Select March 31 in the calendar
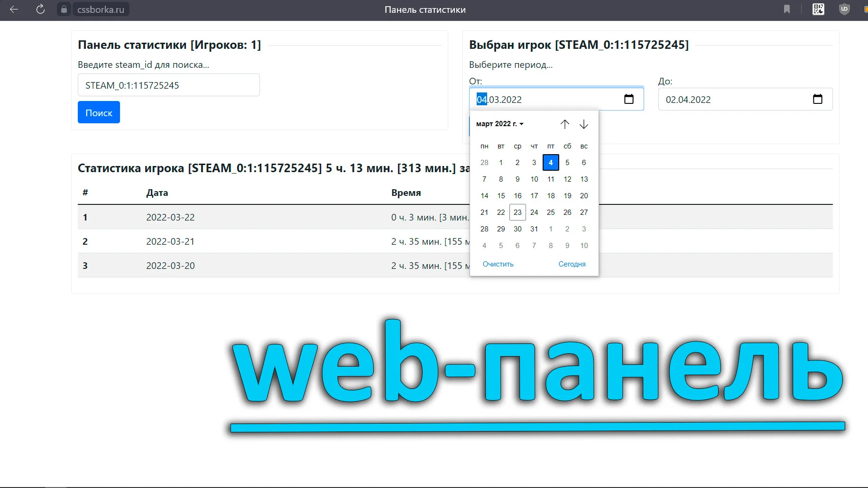Screen dimensions: 868x488 (534, 229)
